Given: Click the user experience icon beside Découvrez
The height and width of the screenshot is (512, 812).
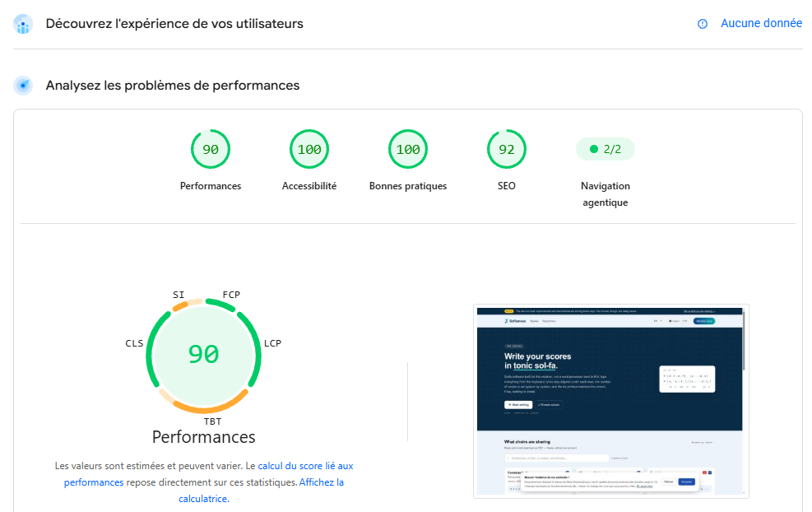Looking at the screenshot, I should [23, 24].
